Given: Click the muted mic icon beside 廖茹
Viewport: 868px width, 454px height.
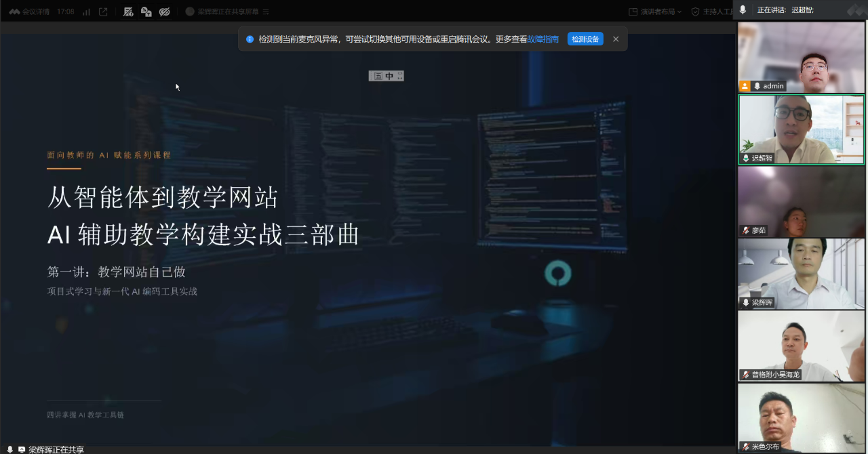Looking at the screenshot, I should click(746, 230).
